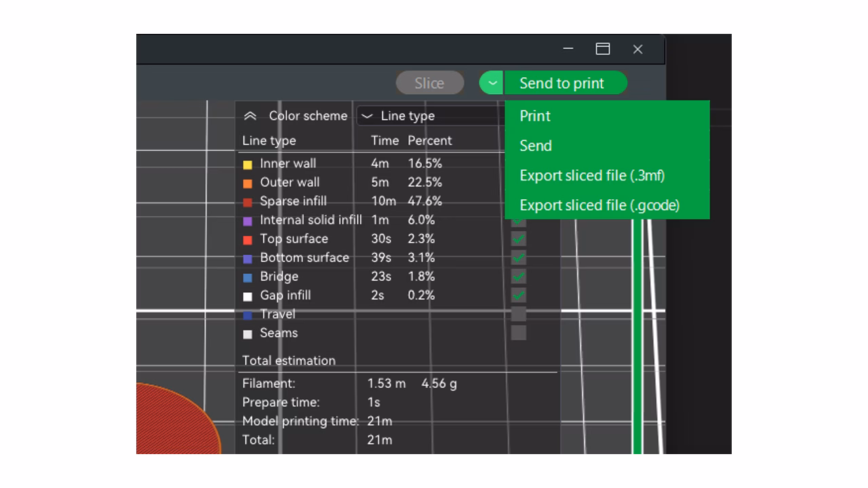Toggle Gap infill visibility checkbox
The image size is (868, 488).
pyautogui.click(x=518, y=296)
